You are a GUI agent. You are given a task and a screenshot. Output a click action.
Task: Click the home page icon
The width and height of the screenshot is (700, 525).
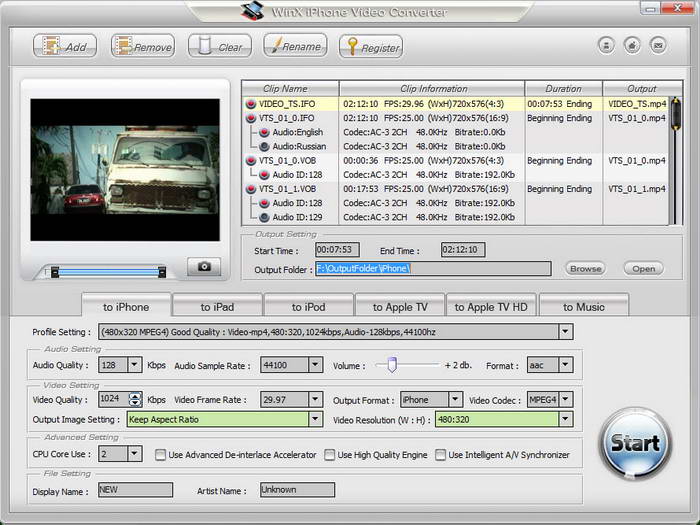coord(632,45)
